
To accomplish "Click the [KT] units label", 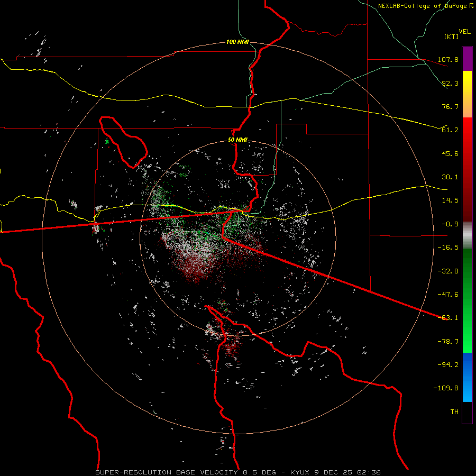I will click(x=452, y=36).
